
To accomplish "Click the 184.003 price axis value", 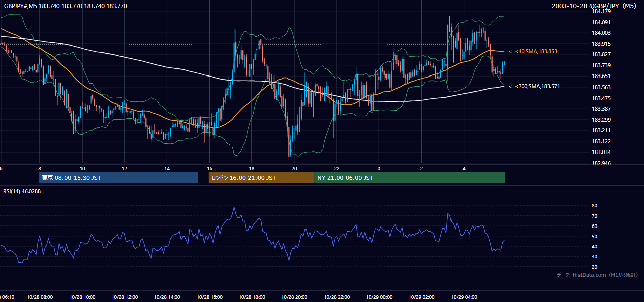I will pos(601,33).
